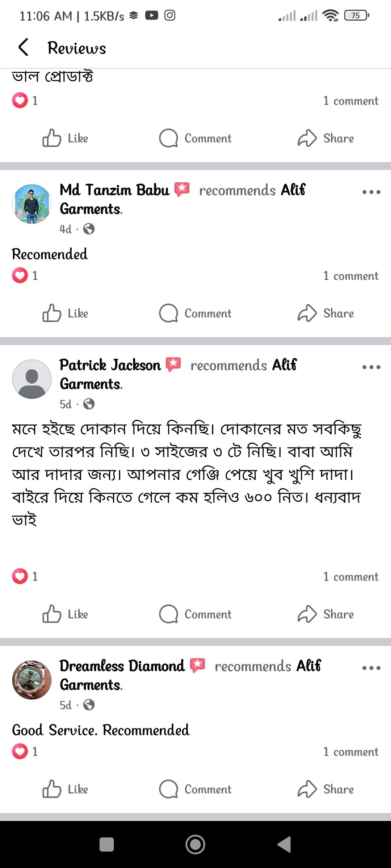
Task: Open Dreamless Diamond's watch profile picture
Action: coord(32,680)
